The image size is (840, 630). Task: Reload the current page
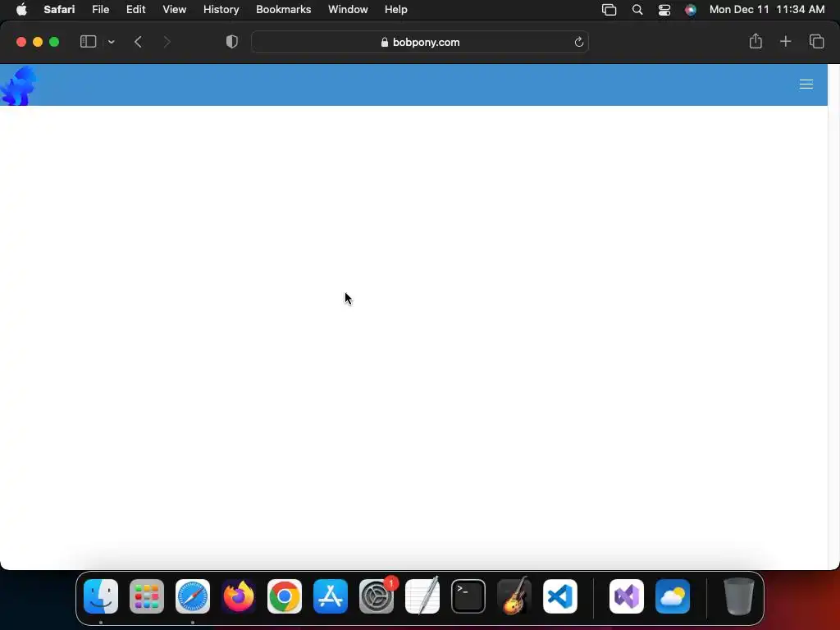pos(578,42)
